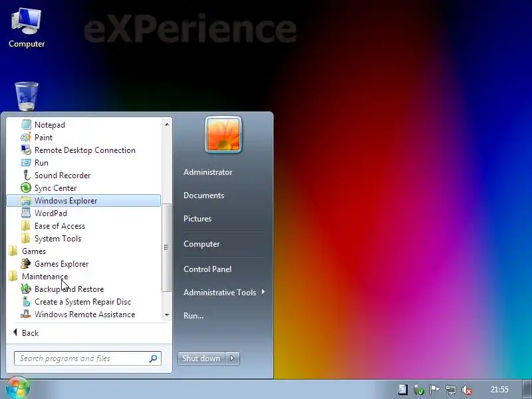Open the Shut down options arrow

point(232,358)
